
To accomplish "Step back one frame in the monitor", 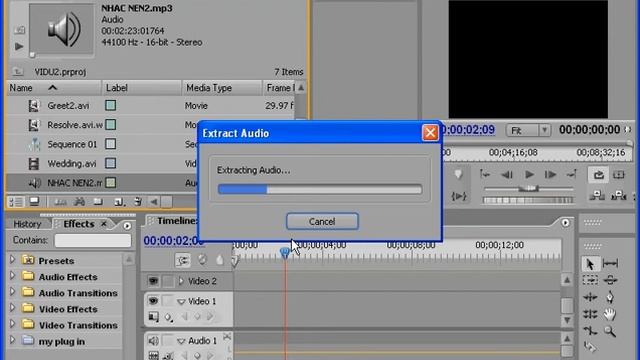I will click(x=507, y=175).
